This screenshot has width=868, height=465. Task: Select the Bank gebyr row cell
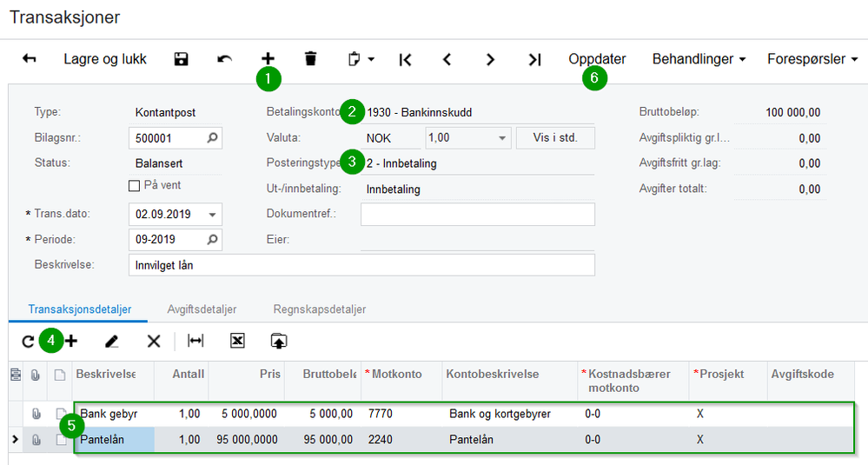[114, 414]
